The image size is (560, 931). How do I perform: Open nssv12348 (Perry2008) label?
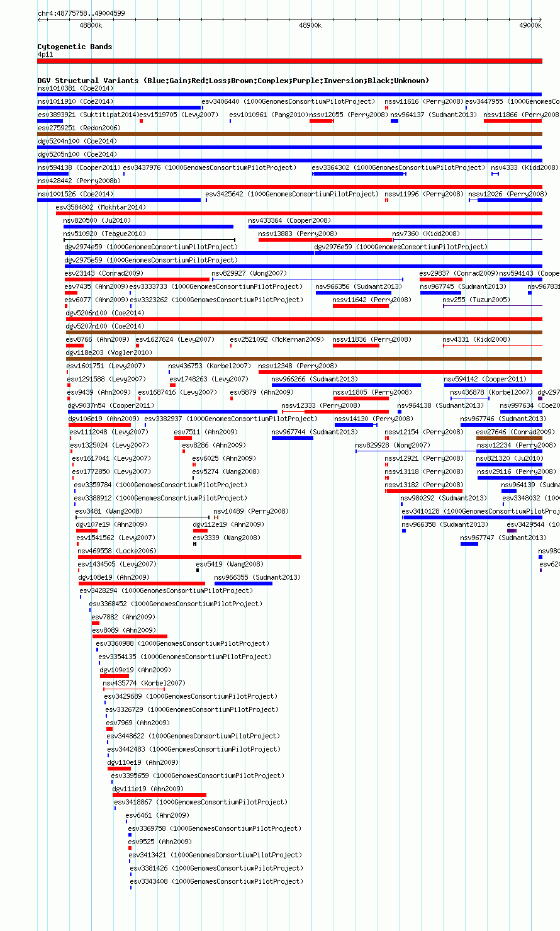tap(298, 366)
